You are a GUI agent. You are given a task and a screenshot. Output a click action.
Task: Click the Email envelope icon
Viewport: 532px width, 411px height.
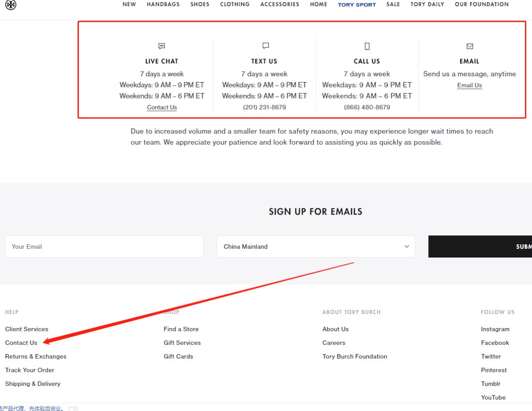coord(470,46)
